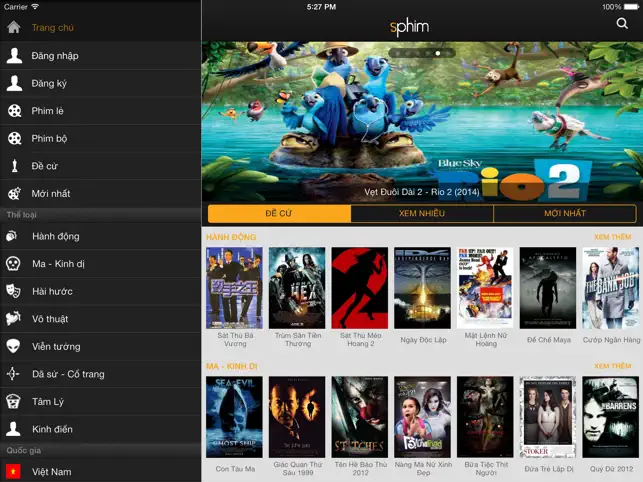Tap the sphim logo in header
Screen dimensions: 643x482
[409, 27]
